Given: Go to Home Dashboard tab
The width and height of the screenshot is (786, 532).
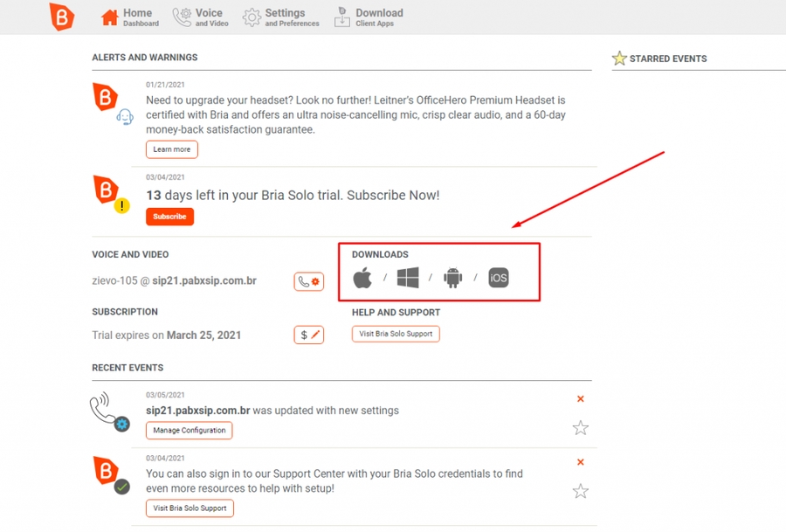Looking at the screenshot, I should (x=130, y=17).
